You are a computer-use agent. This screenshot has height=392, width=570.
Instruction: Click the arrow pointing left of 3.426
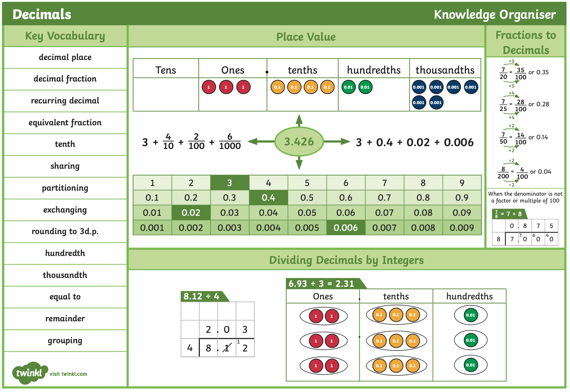coord(261,141)
